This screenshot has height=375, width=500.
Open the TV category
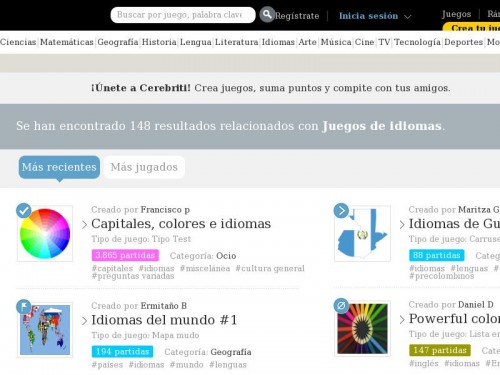pyautogui.click(x=384, y=42)
